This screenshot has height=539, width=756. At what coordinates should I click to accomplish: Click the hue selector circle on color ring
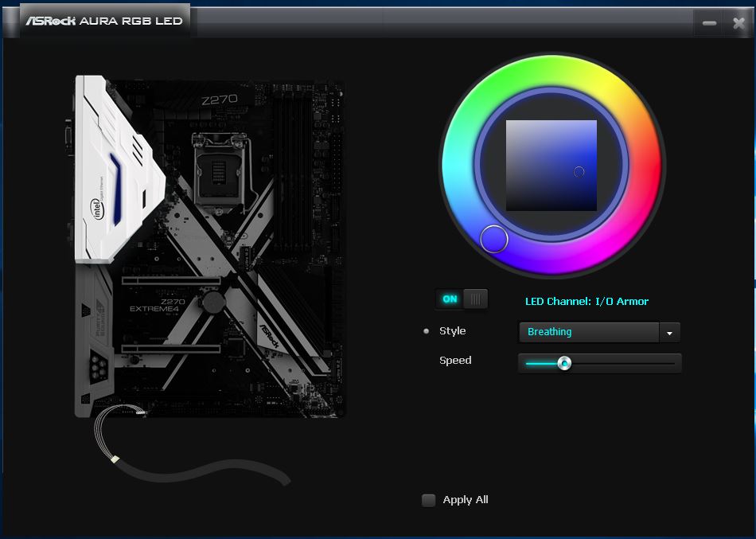pos(493,239)
